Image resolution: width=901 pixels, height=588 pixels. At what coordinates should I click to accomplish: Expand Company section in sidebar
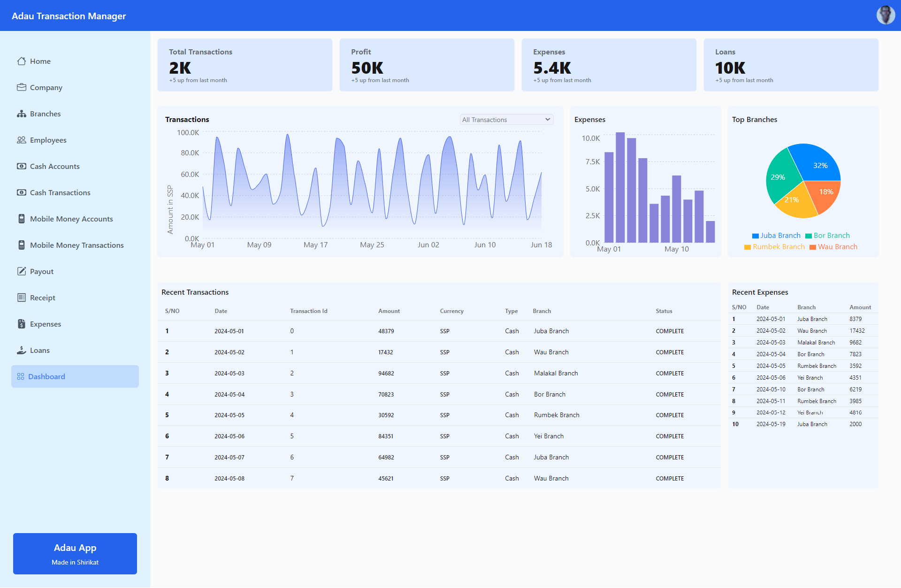46,87
